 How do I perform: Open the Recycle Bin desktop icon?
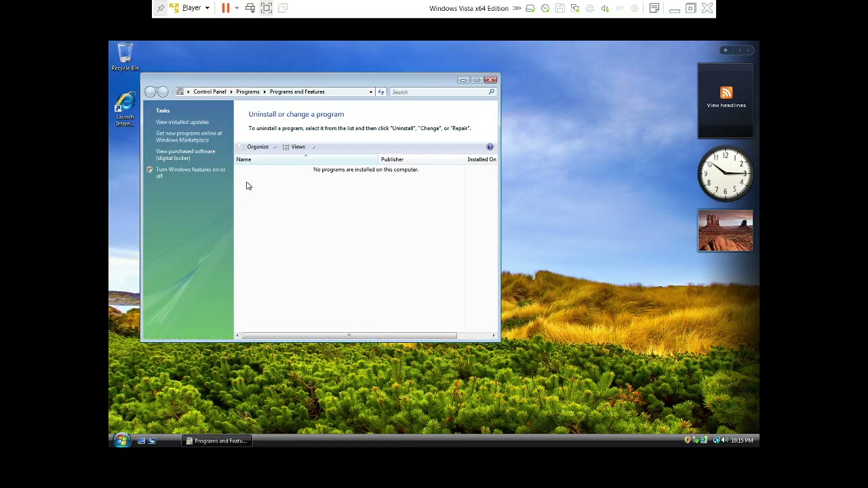click(x=125, y=57)
